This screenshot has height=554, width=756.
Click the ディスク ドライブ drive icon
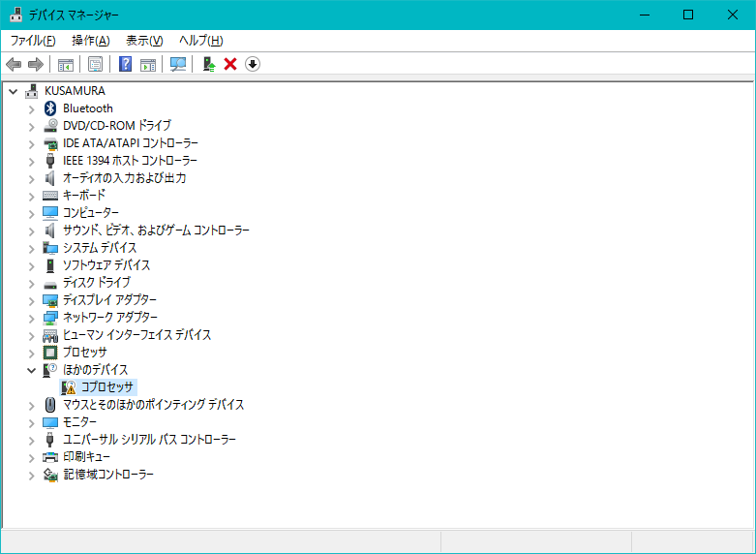pos(50,284)
